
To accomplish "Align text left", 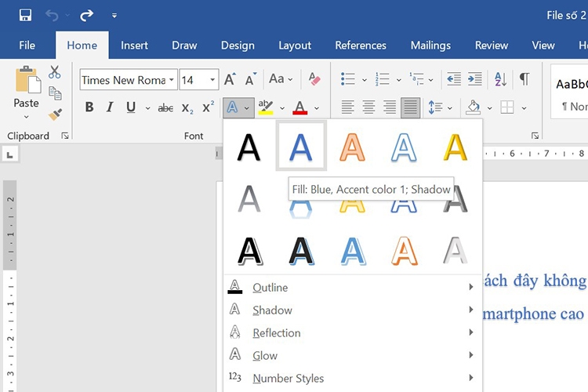I will [347, 107].
